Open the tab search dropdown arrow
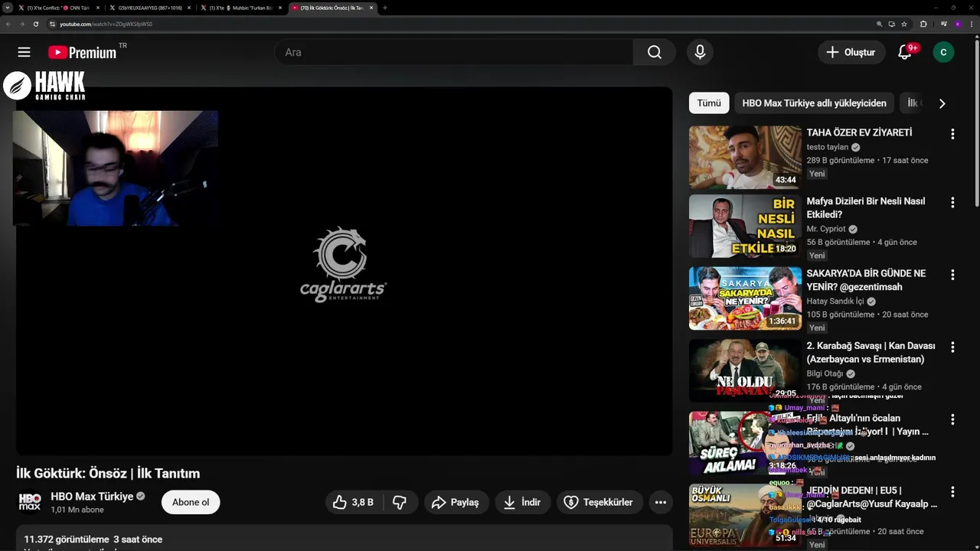 [x=7, y=8]
